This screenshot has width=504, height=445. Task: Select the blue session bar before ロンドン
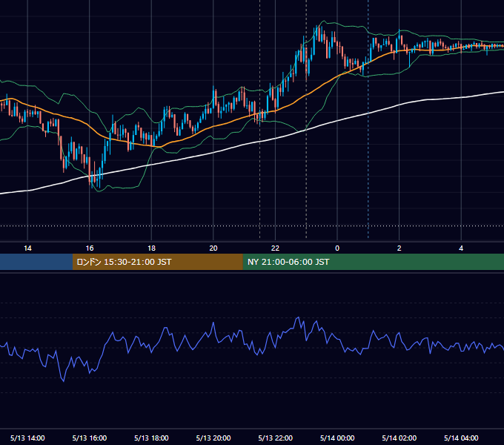(x=36, y=262)
